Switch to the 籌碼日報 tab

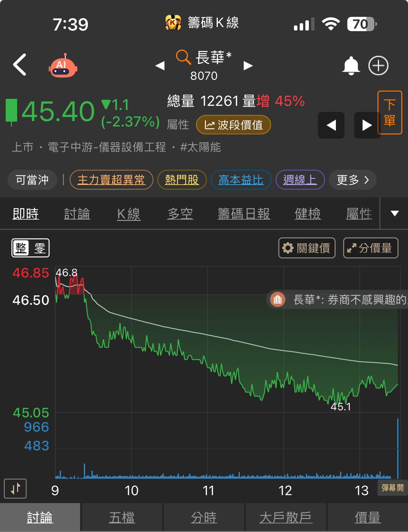click(244, 214)
